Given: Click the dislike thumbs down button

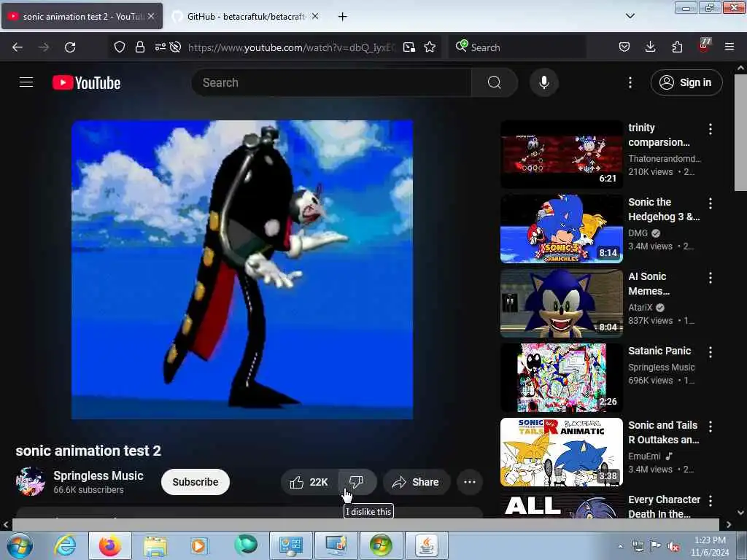Looking at the screenshot, I should click(x=356, y=482).
